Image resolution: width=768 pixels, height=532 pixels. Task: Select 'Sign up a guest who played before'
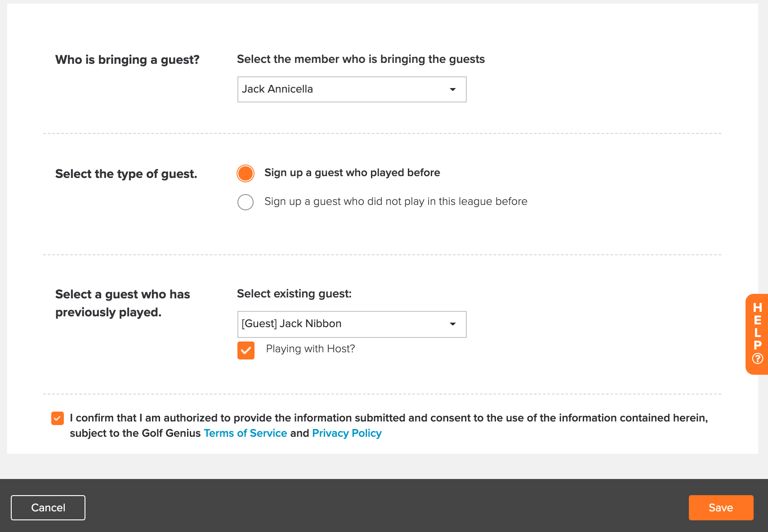point(246,173)
